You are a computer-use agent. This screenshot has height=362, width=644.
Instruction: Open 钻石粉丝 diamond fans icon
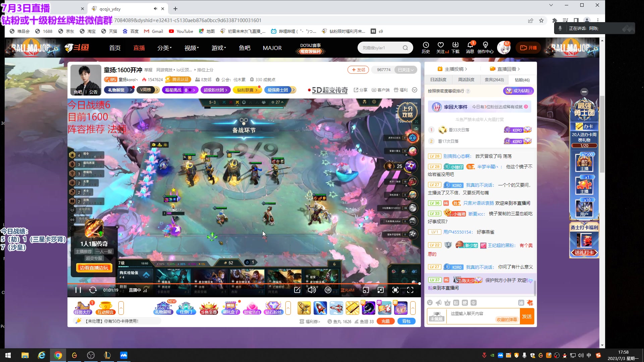(x=273, y=308)
